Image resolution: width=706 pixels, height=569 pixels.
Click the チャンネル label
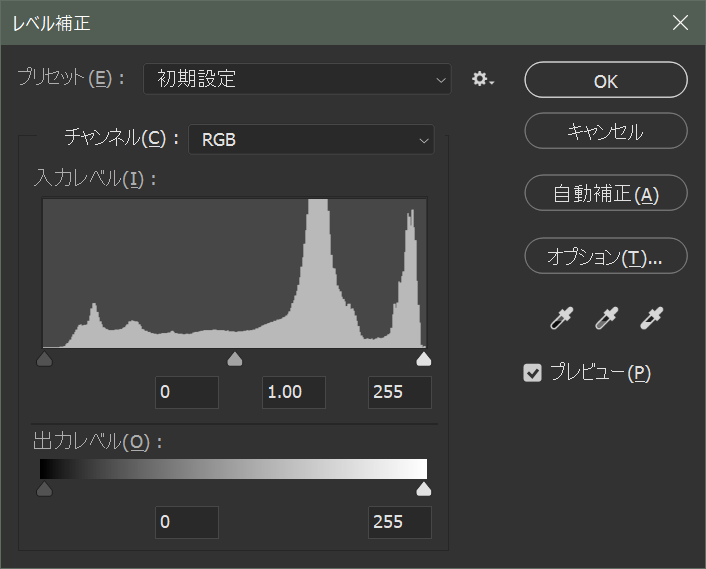[x=122, y=137]
